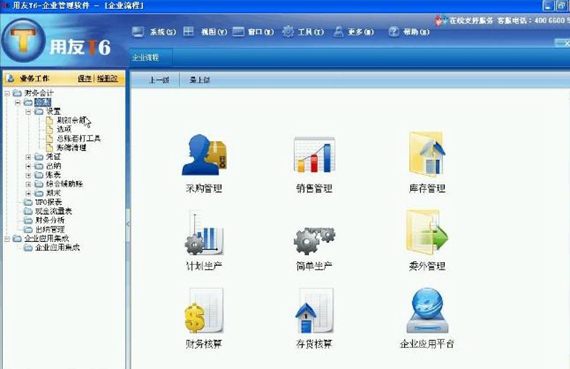Collapse the 总账 tree node
The width and height of the screenshot is (570, 369).
point(17,103)
